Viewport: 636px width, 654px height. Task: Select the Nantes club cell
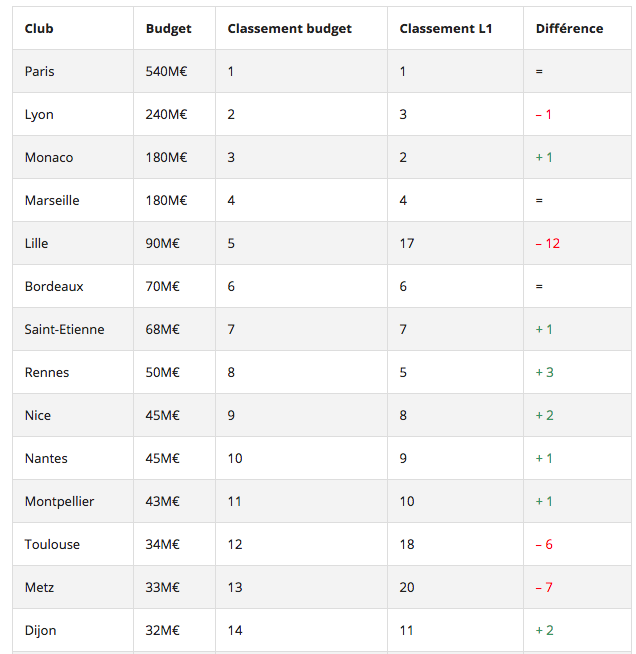[46, 459]
